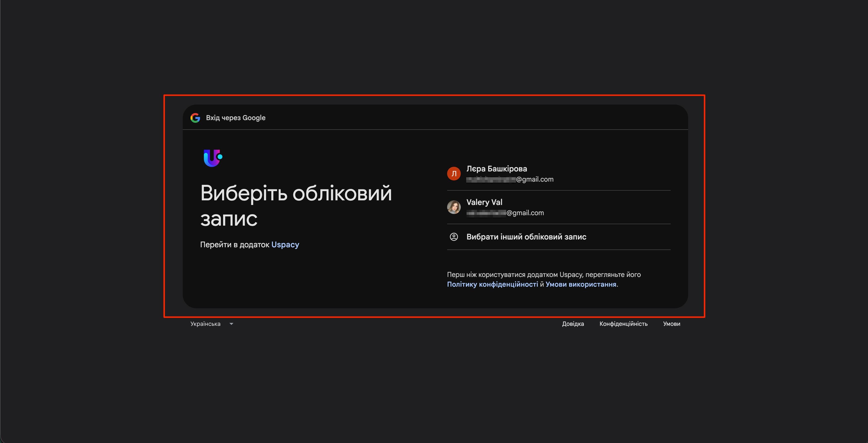The height and width of the screenshot is (443, 868).
Task: Click the red Л avatar icon
Action: [x=453, y=174]
